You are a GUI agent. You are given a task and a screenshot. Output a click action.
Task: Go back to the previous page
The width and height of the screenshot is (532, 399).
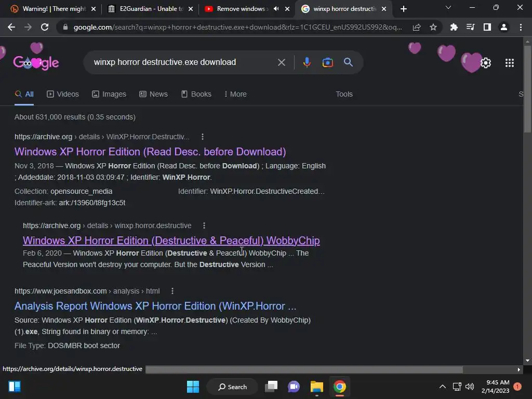(x=11, y=27)
